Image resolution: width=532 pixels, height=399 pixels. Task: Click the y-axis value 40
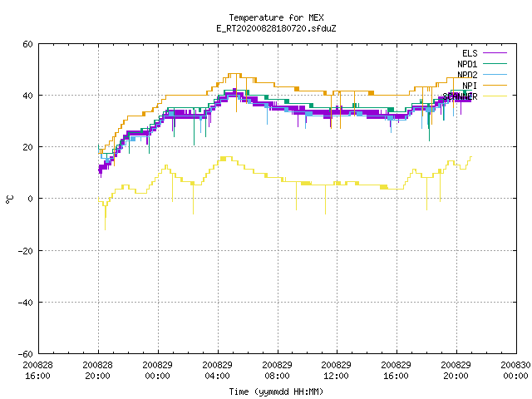tap(27, 96)
